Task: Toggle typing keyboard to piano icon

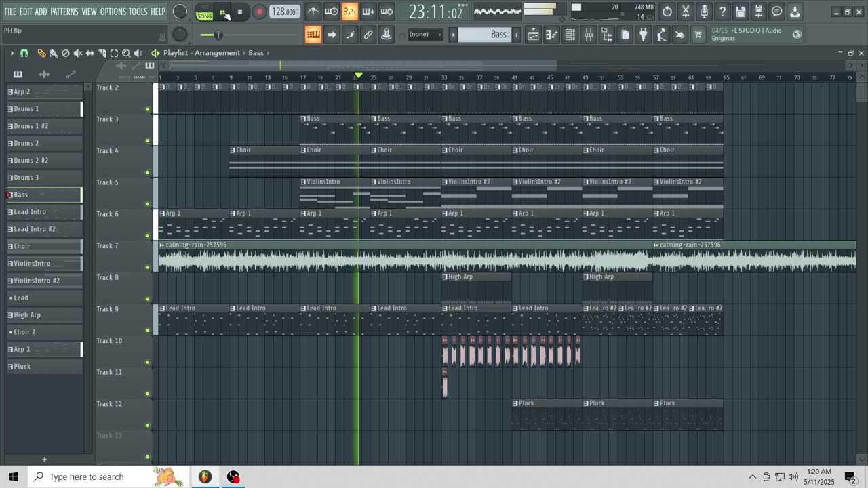Action: [313, 35]
